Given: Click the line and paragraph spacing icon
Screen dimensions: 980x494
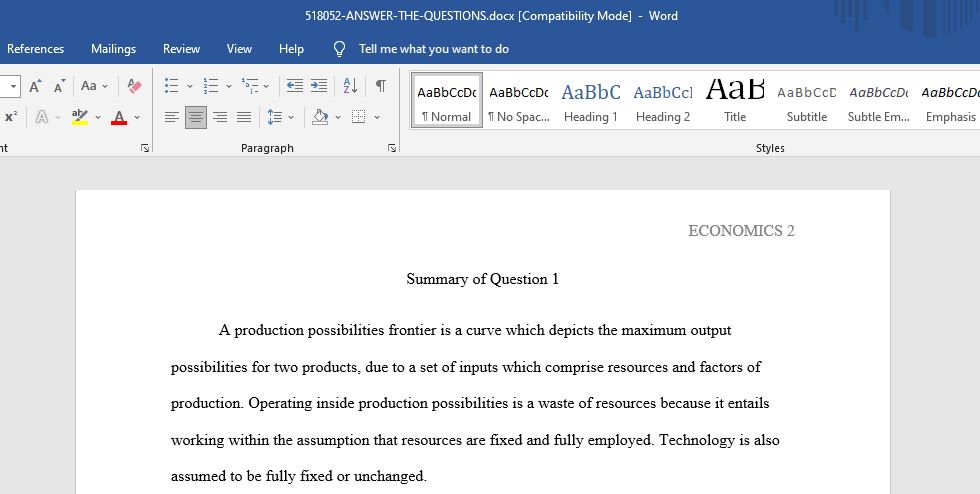Looking at the screenshot, I should [x=274, y=117].
